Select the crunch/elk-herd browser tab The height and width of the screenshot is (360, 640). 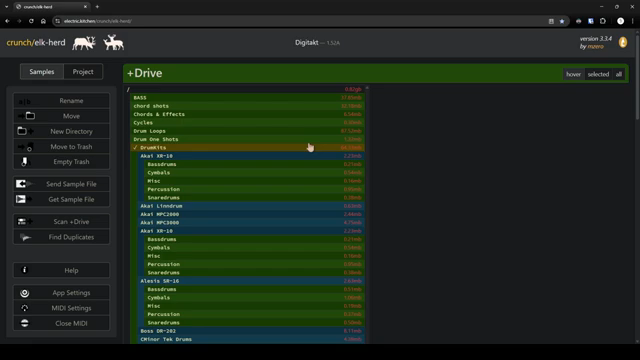[51, 7]
